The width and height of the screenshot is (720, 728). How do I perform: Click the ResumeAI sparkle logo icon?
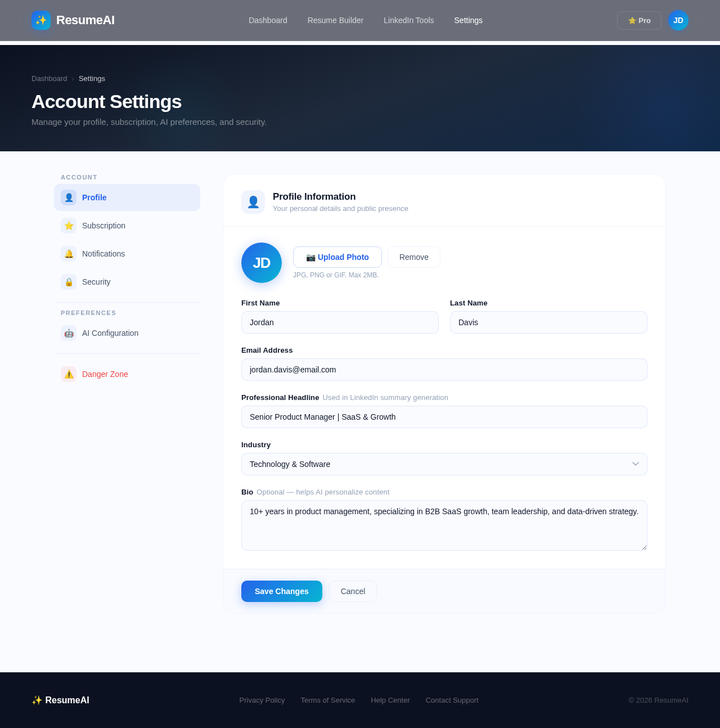[40, 20]
